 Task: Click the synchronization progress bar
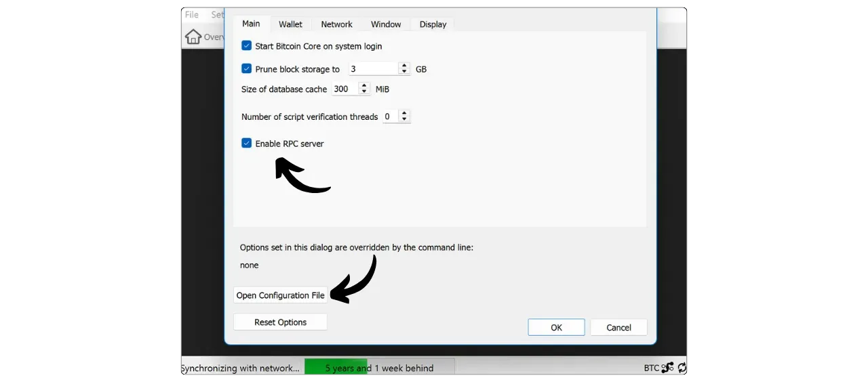tap(379, 368)
